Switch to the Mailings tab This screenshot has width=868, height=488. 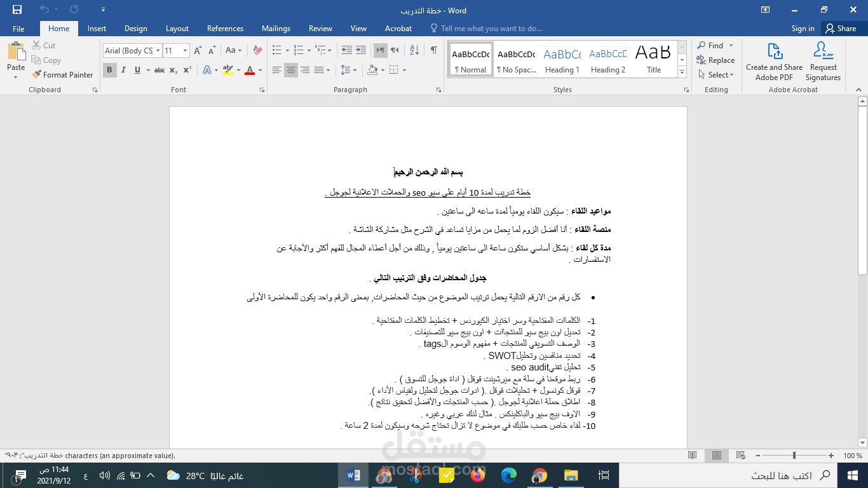pos(275,28)
